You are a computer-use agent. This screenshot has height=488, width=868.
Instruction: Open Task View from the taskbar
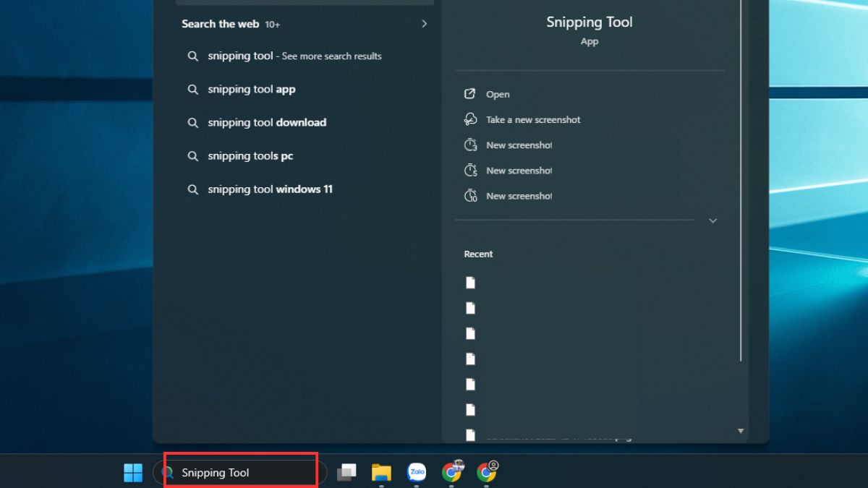coord(346,473)
